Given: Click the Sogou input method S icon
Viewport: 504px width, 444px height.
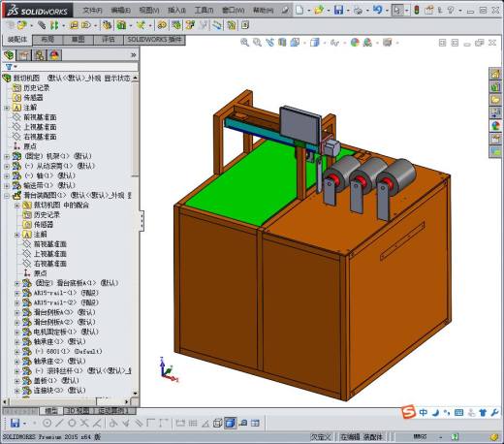Looking at the screenshot, I should 408,412.
